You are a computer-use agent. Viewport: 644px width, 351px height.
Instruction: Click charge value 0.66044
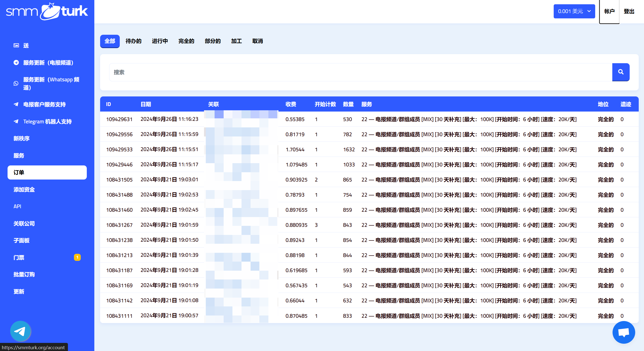[295, 301]
